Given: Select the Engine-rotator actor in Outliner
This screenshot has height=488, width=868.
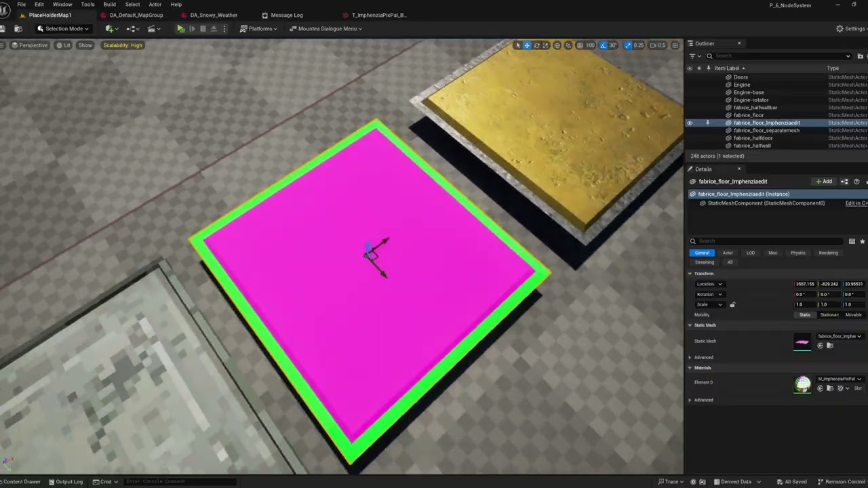Looking at the screenshot, I should point(751,100).
